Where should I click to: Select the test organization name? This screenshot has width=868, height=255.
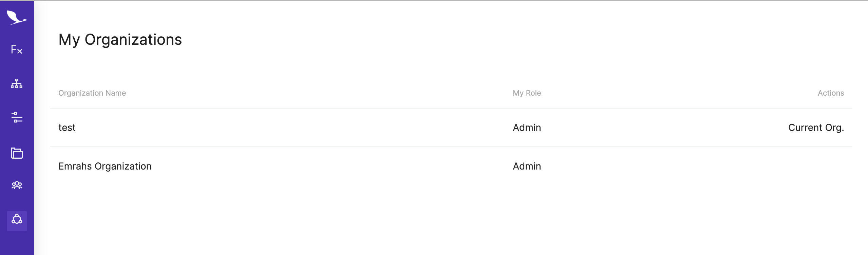[x=67, y=127]
